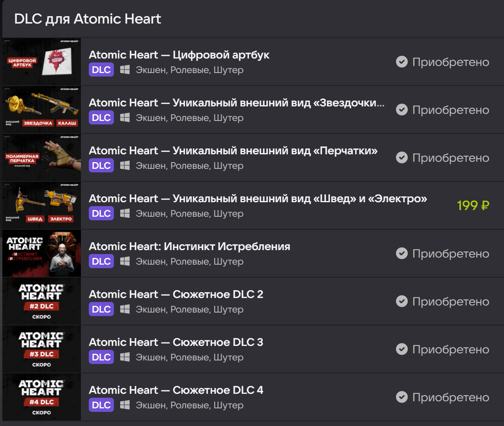The image size is (504, 426).
Task: Open the Цифровой артбук thumbnail image
Action: [42, 62]
